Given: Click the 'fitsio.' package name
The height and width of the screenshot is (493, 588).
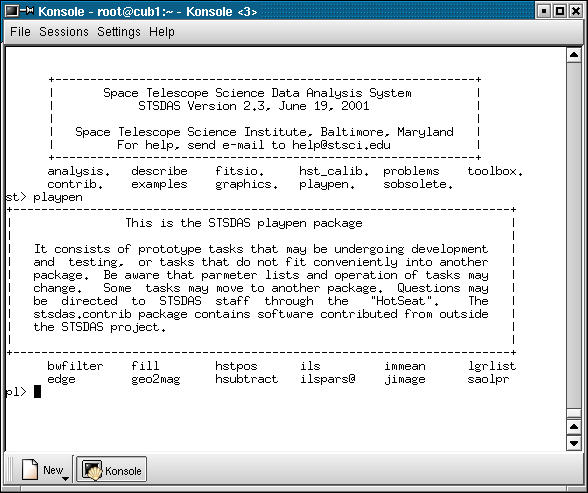Looking at the screenshot, I should tap(240, 171).
